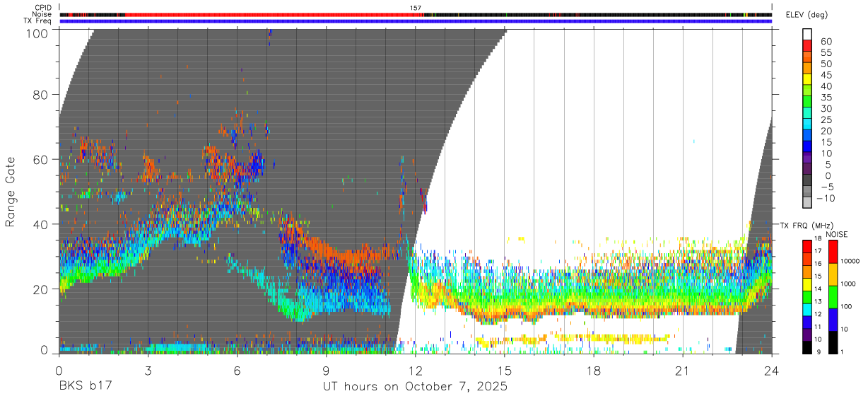This screenshot has width=868, height=401.
Task: Click the 3 hour tick on UT axis
Action: (x=148, y=370)
